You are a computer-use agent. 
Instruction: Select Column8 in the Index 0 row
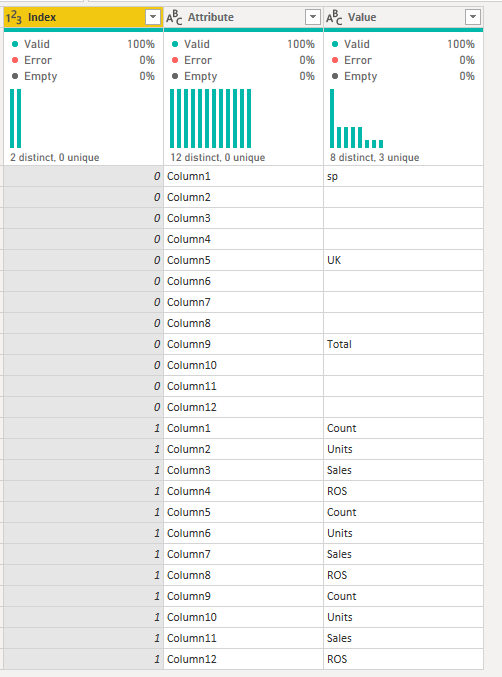(x=243, y=323)
